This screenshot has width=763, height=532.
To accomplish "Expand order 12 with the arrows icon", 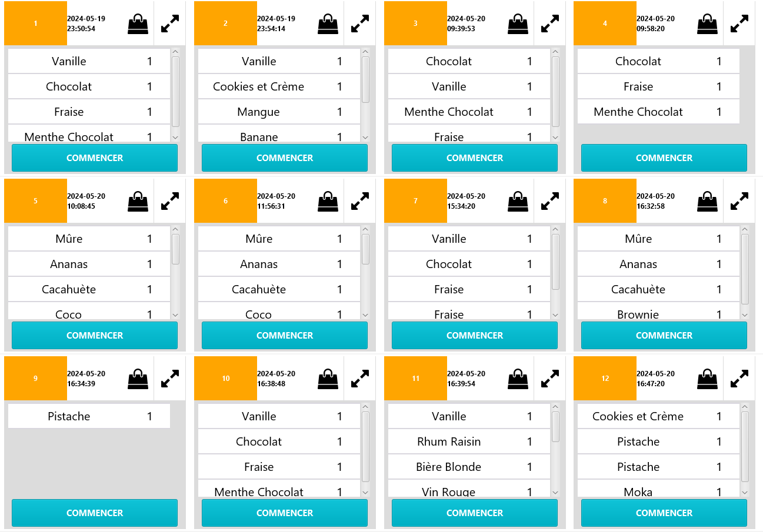I will click(739, 379).
